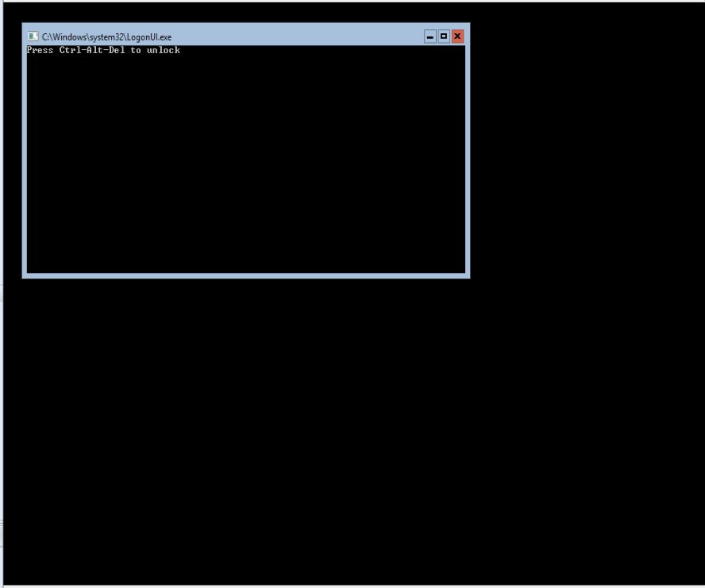Open the LogonUI.exe console system menu icon

coord(33,37)
